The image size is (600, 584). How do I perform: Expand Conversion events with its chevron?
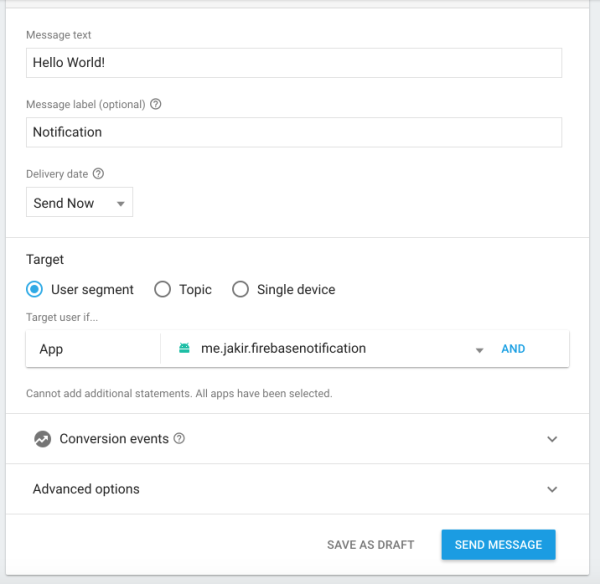point(552,439)
